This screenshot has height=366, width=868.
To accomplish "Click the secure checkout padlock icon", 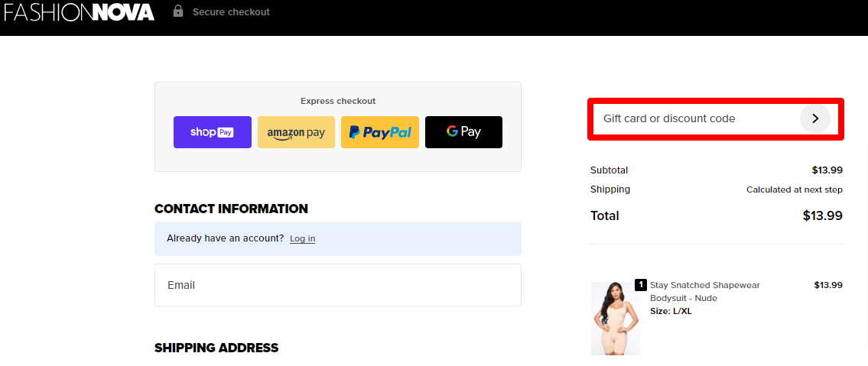I will (177, 11).
